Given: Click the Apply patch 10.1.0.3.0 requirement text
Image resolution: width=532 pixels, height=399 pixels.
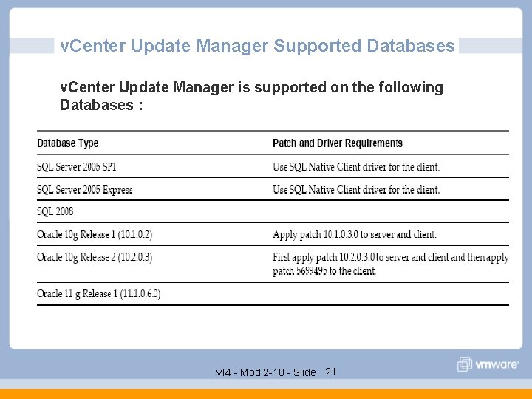Looking at the screenshot, I should point(355,235).
